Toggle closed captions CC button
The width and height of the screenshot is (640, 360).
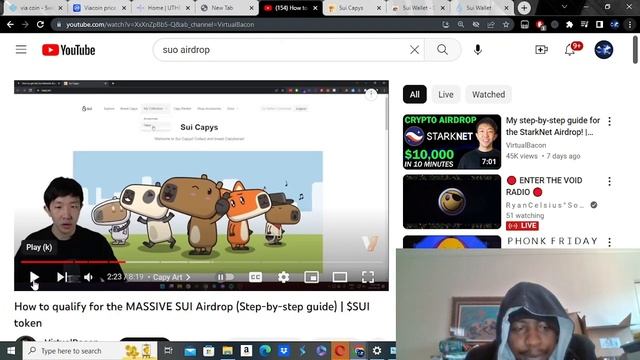(x=255, y=277)
